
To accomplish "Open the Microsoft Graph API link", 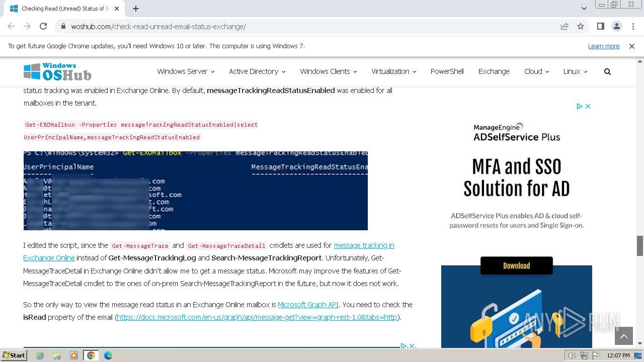I will (x=308, y=305).
